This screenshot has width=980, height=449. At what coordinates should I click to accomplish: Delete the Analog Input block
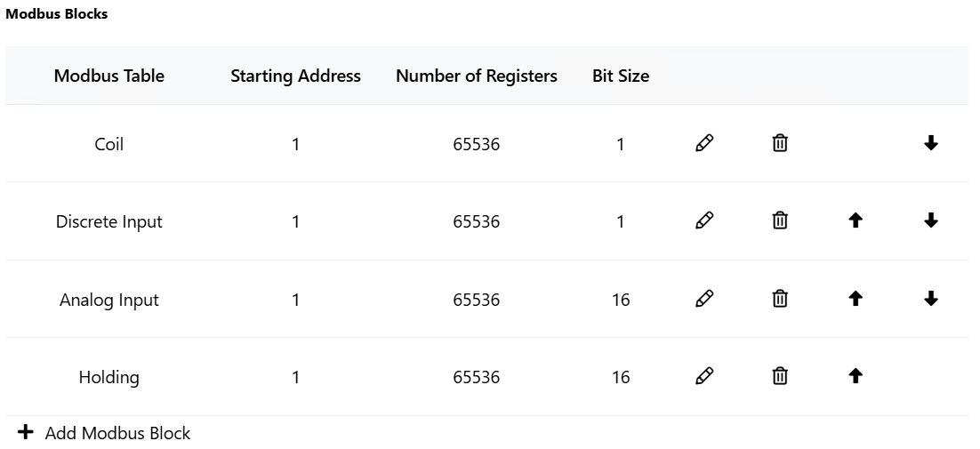(780, 299)
